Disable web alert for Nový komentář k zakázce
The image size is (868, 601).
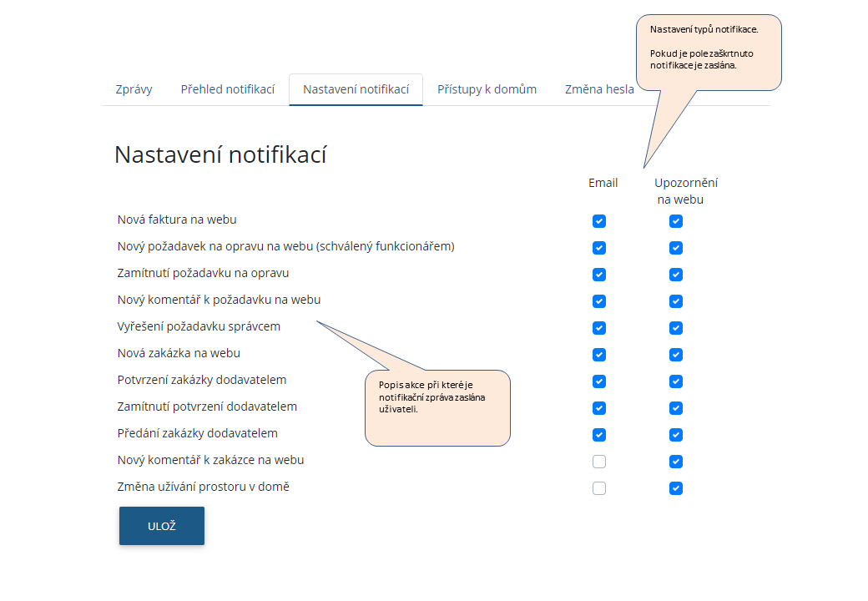click(x=676, y=462)
